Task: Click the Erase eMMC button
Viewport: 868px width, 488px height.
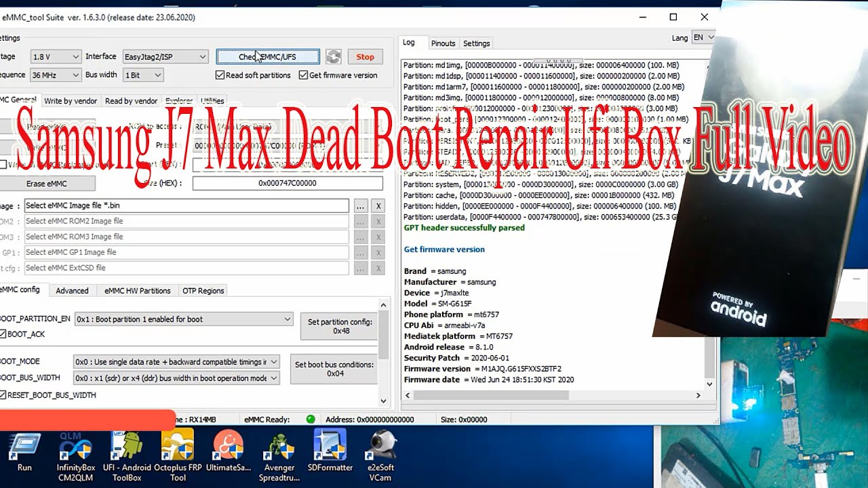Action: coord(46,183)
